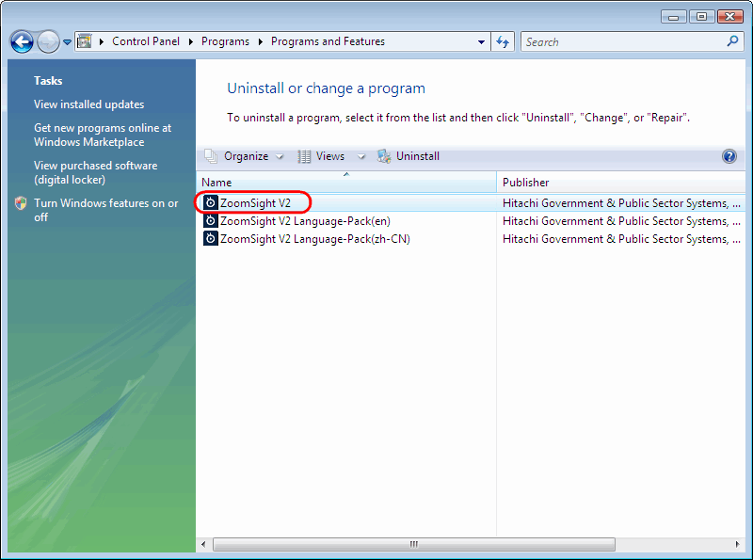Image resolution: width=753 pixels, height=560 pixels.
Task: Expand the arrow after Control Panel breadcrumb
Action: 191,41
